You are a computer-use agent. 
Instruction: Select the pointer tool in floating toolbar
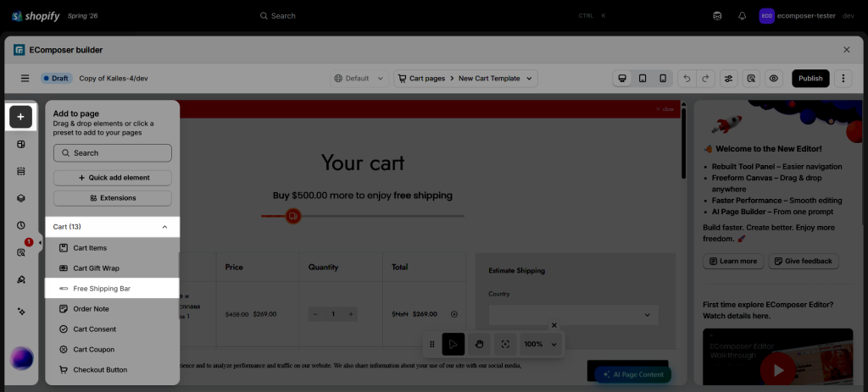click(453, 344)
